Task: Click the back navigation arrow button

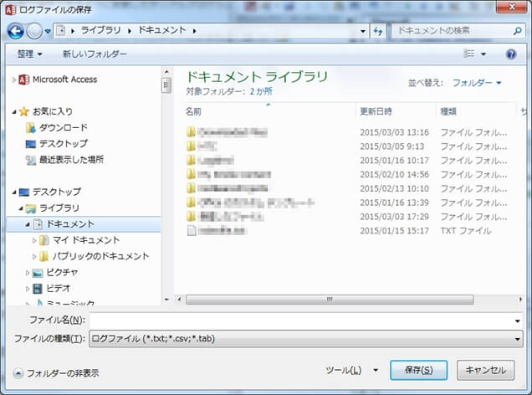Action: [x=15, y=31]
